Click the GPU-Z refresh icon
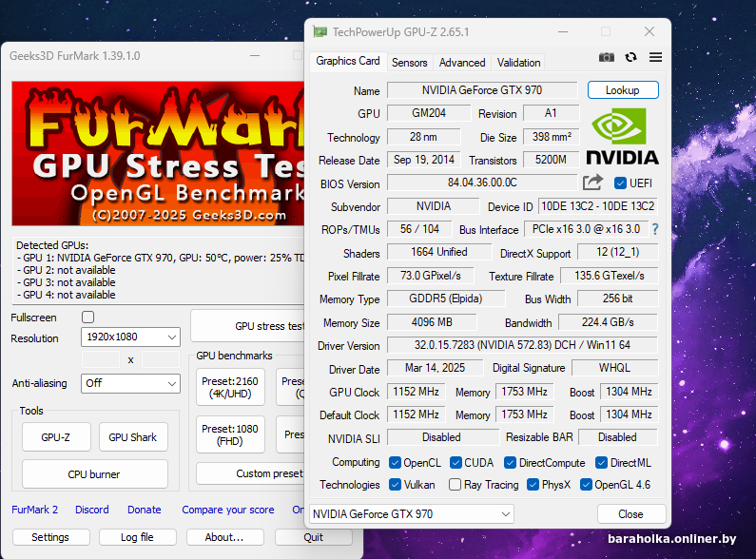756x559 pixels. click(630, 57)
